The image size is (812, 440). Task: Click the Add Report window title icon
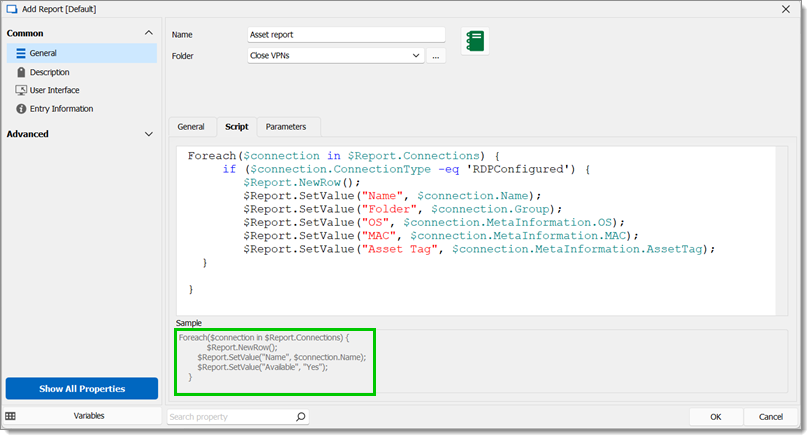click(11, 9)
